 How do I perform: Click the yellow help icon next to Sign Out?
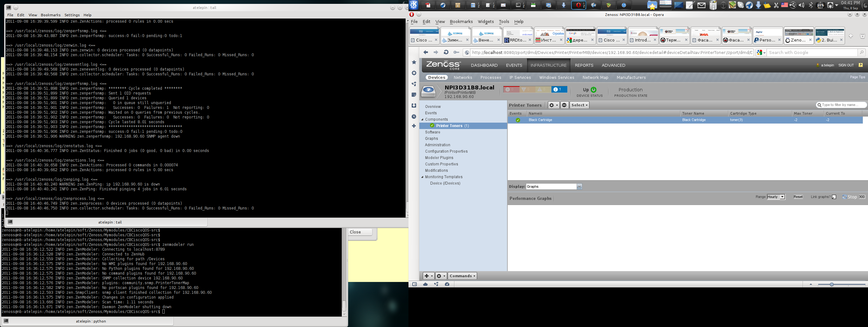tap(860, 65)
